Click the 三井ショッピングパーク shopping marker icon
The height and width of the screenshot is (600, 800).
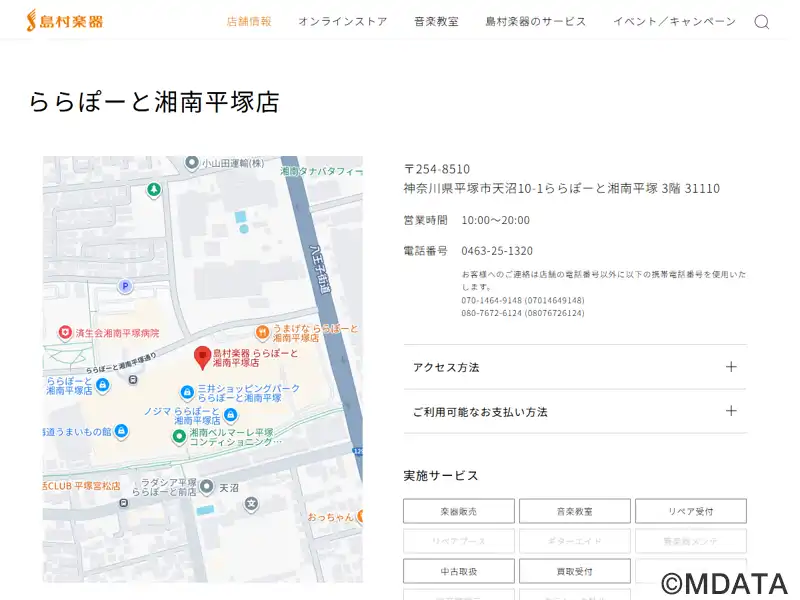click(x=187, y=392)
